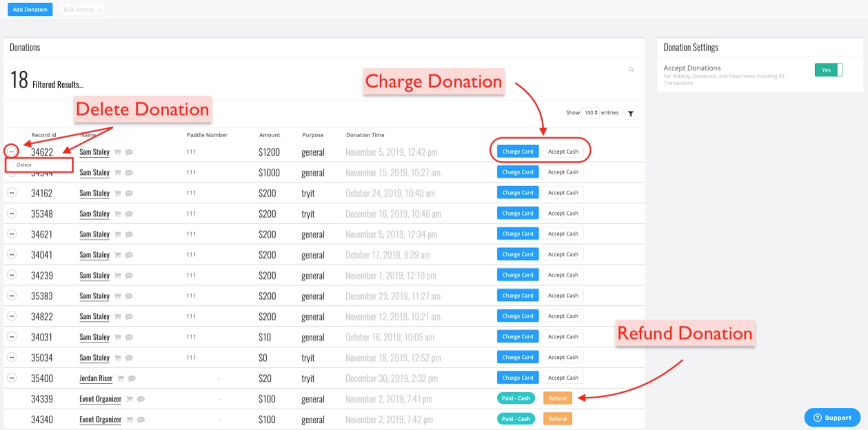Click the cart icon in record 34162 row

[117, 194]
